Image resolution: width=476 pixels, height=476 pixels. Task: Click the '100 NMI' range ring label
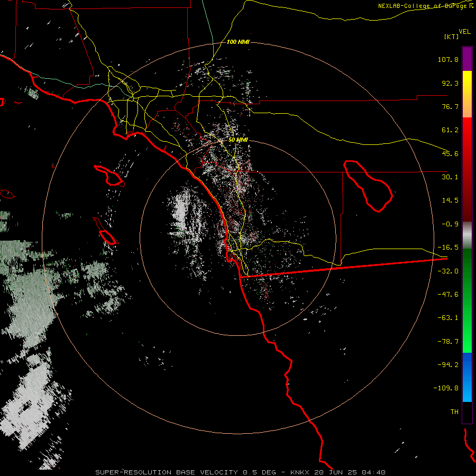[x=238, y=42]
